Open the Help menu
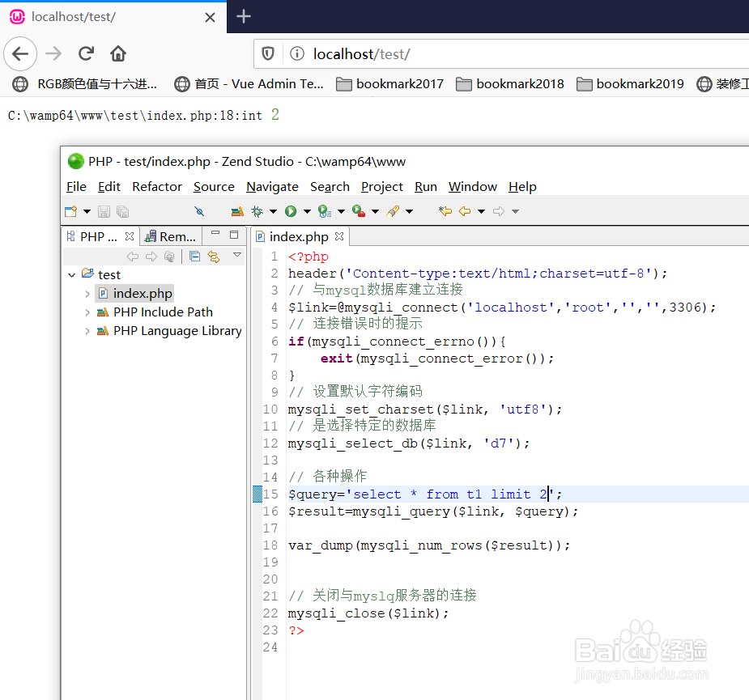 point(522,187)
